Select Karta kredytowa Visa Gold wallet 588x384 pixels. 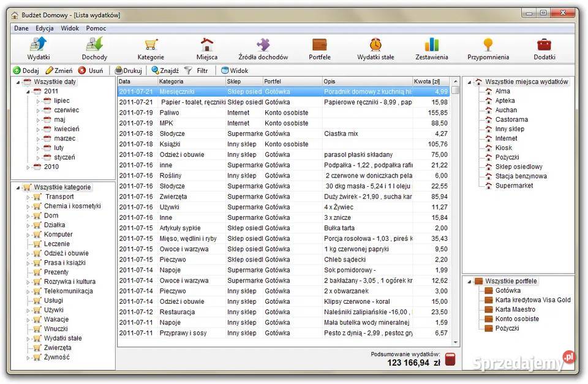pos(532,300)
